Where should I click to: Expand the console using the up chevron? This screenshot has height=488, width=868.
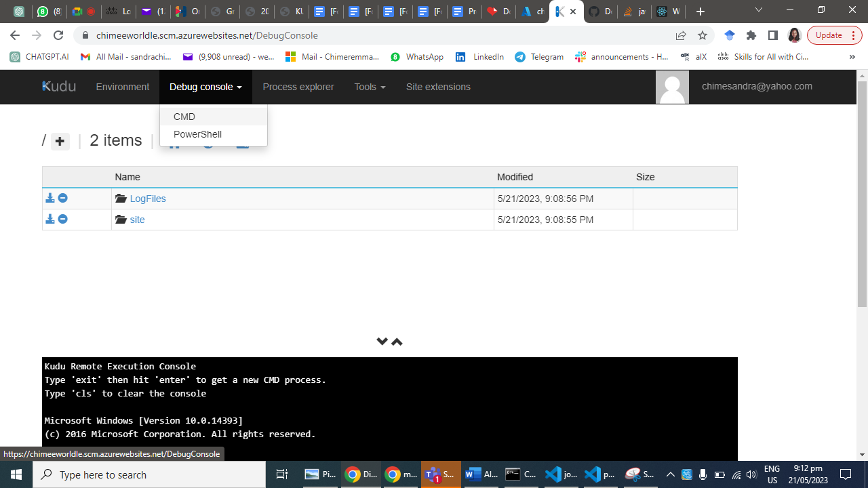[x=397, y=342]
